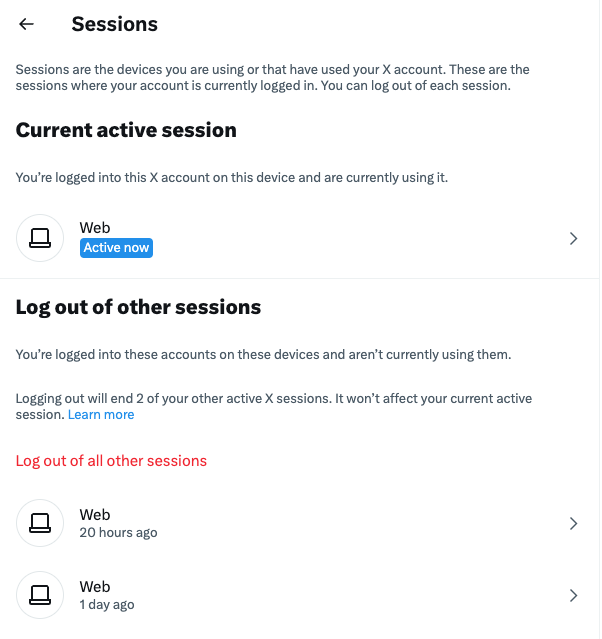Log out of all other sessions

(111, 461)
